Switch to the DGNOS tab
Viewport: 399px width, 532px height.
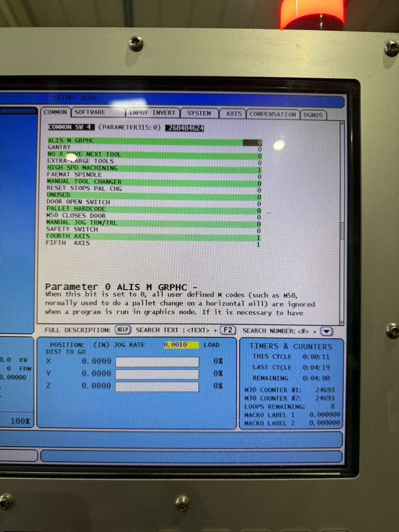313,115
